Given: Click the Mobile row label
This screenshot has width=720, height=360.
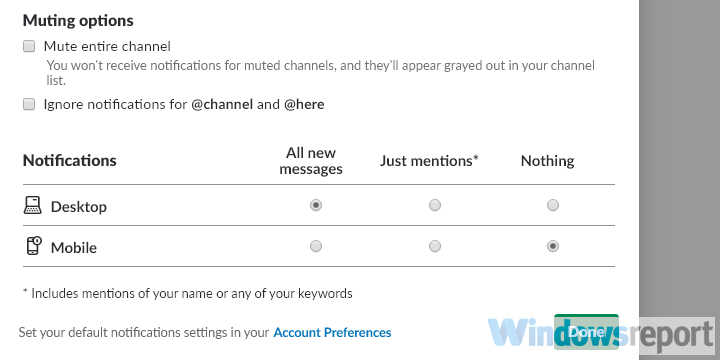Looking at the screenshot, I should [x=73, y=248].
